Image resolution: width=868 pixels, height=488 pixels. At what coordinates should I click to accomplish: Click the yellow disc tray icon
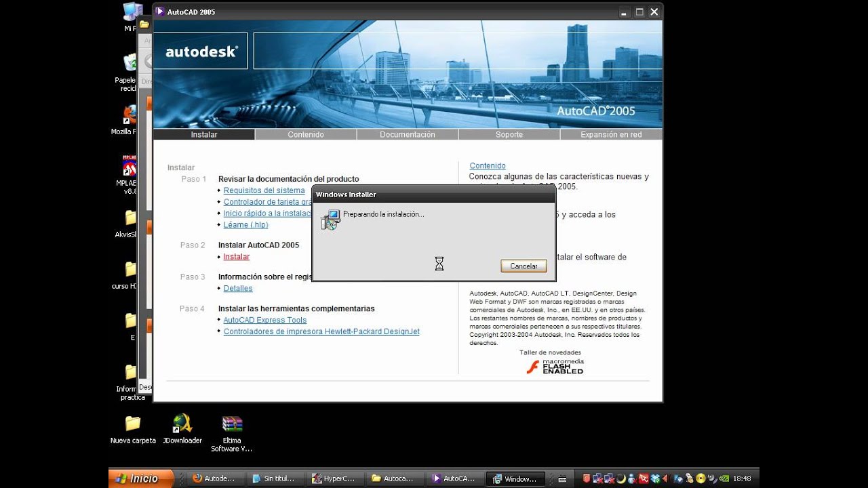(x=701, y=479)
